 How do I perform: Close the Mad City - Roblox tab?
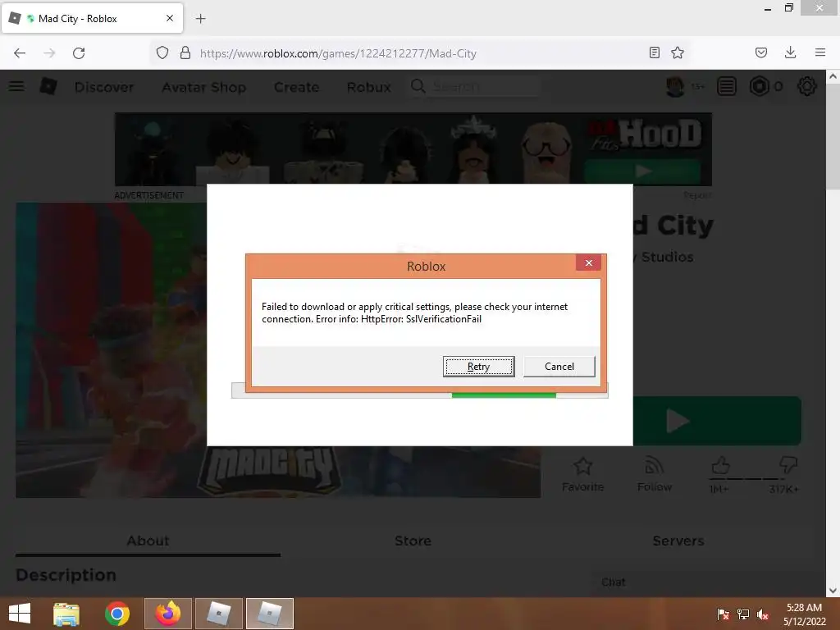pos(169,18)
